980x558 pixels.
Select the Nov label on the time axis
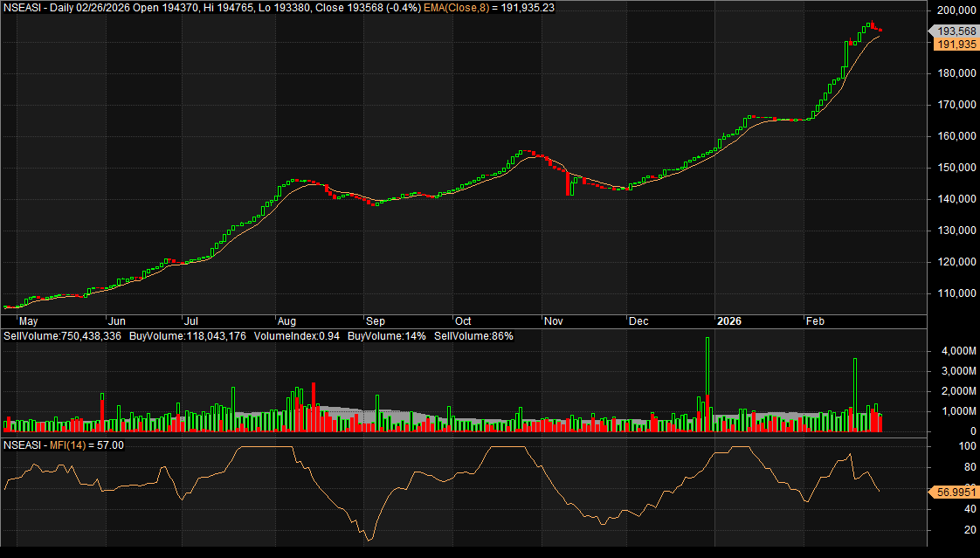click(554, 320)
